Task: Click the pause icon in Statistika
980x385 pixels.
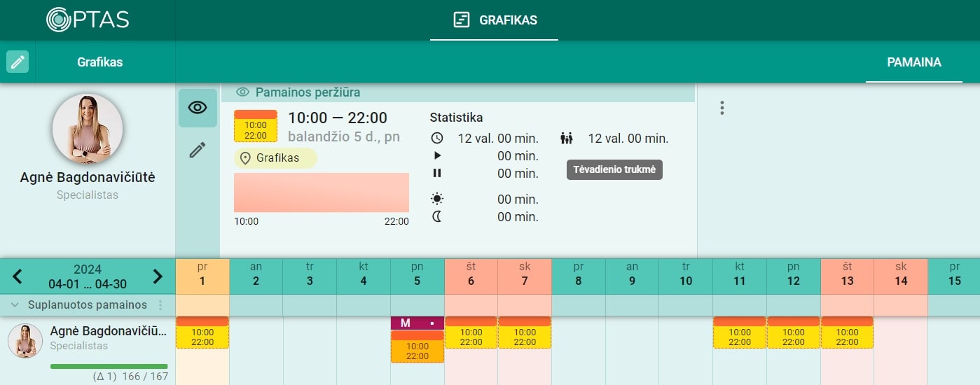Action: coord(437,173)
